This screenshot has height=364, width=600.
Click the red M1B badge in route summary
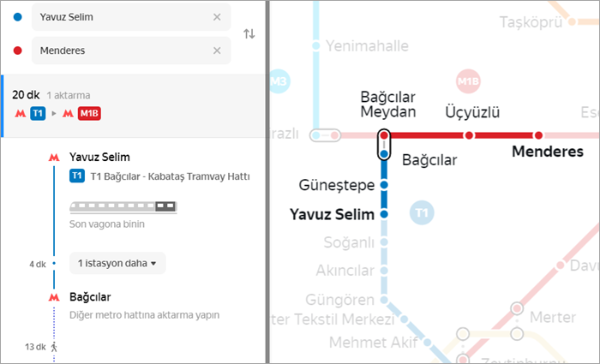pos(89,114)
